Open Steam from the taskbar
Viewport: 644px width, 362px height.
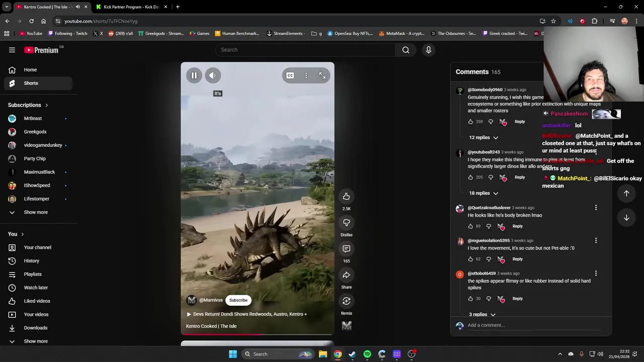(352, 354)
